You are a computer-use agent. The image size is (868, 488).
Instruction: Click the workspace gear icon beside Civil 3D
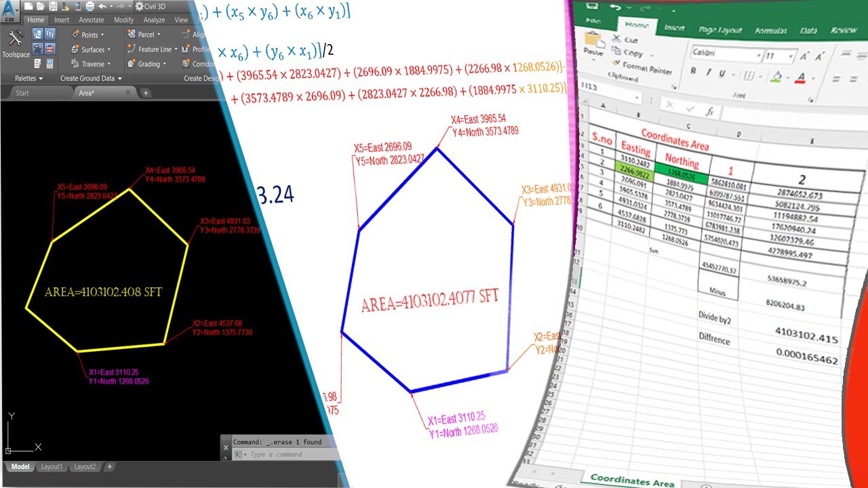coord(140,7)
